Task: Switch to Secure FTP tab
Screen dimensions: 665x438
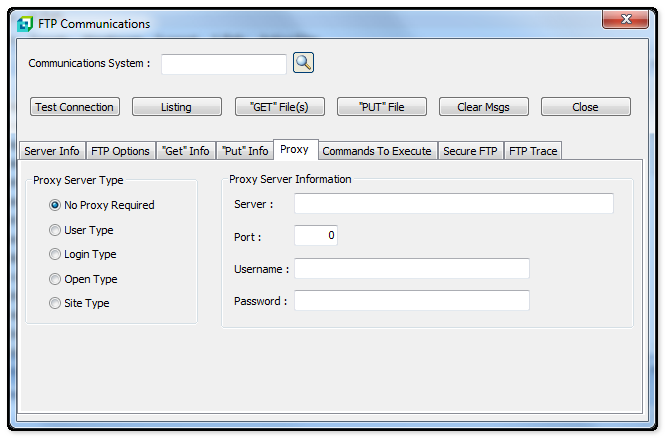Action: point(470,151)
